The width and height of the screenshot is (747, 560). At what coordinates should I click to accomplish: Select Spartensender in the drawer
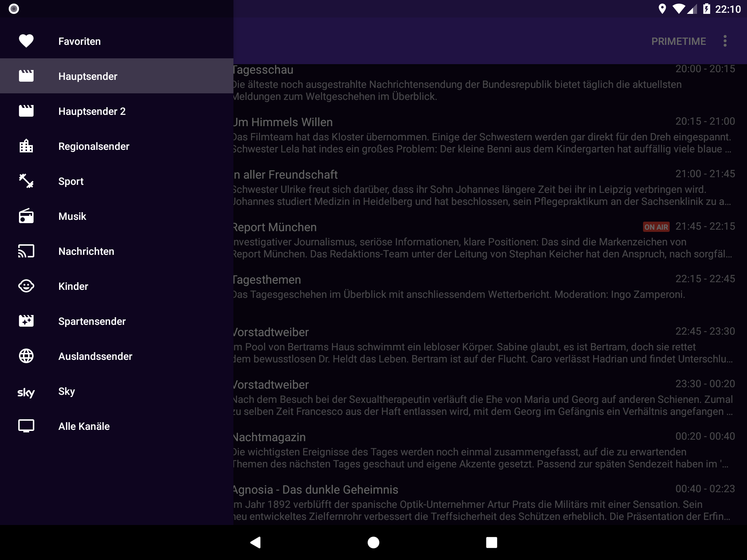(92, 321)
